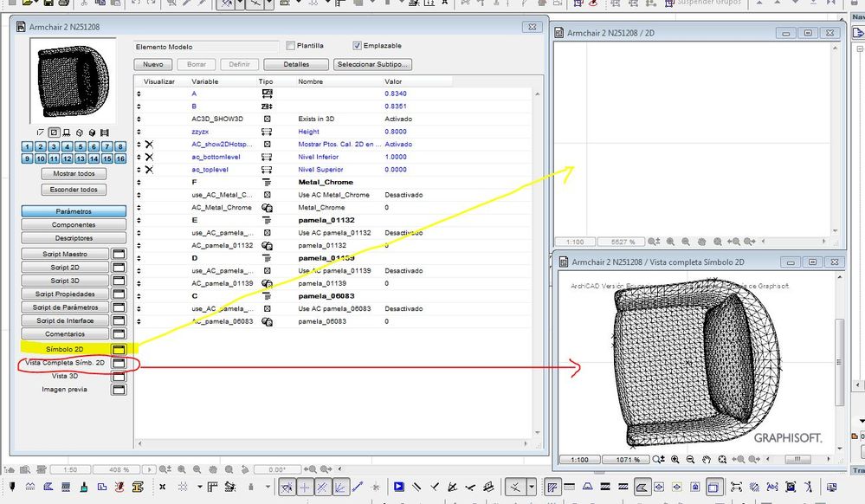This screenshot has width=865, height=504.
Task: Switch to the Parámetros tab
Action: coord(74,211)
